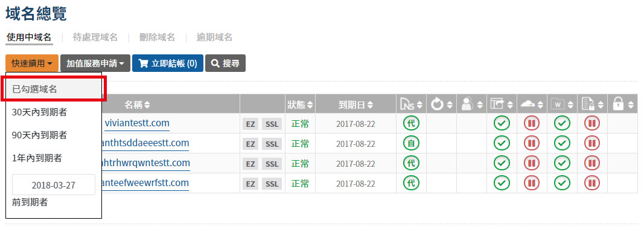The height and width of the screenshot is (232, 644).
Task: Click the cloud column header icon
Action: click(x=528, y=105)
